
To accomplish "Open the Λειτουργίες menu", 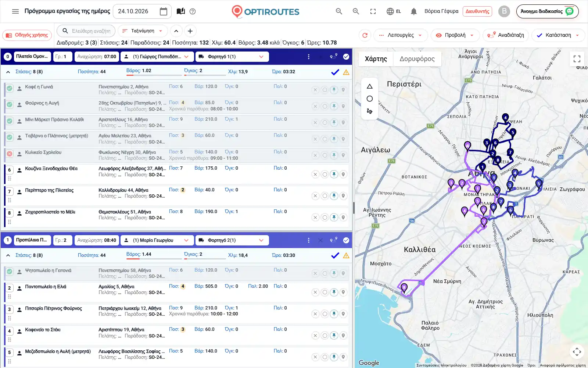I will coord(401,35).
